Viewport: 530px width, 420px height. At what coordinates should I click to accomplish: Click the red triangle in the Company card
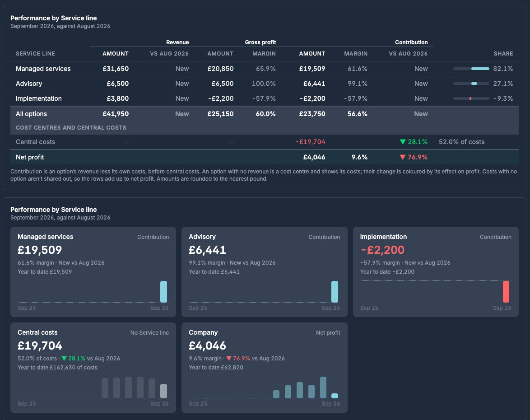(x=229, y=359)
